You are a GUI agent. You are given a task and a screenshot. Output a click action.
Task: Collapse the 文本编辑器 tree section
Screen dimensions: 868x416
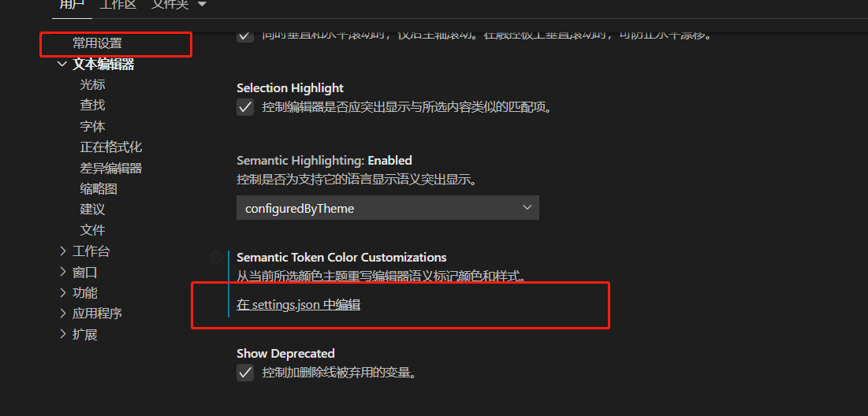(x=62, y=65)
